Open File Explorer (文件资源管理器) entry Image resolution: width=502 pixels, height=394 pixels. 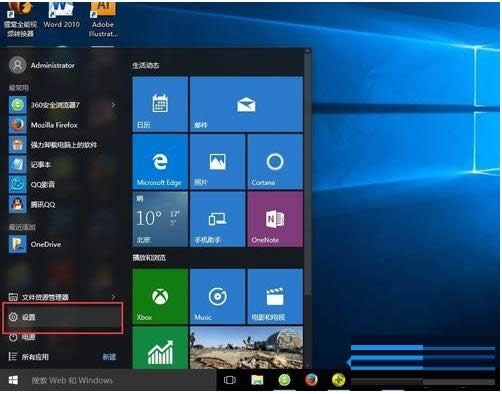(x=63, y=297)
